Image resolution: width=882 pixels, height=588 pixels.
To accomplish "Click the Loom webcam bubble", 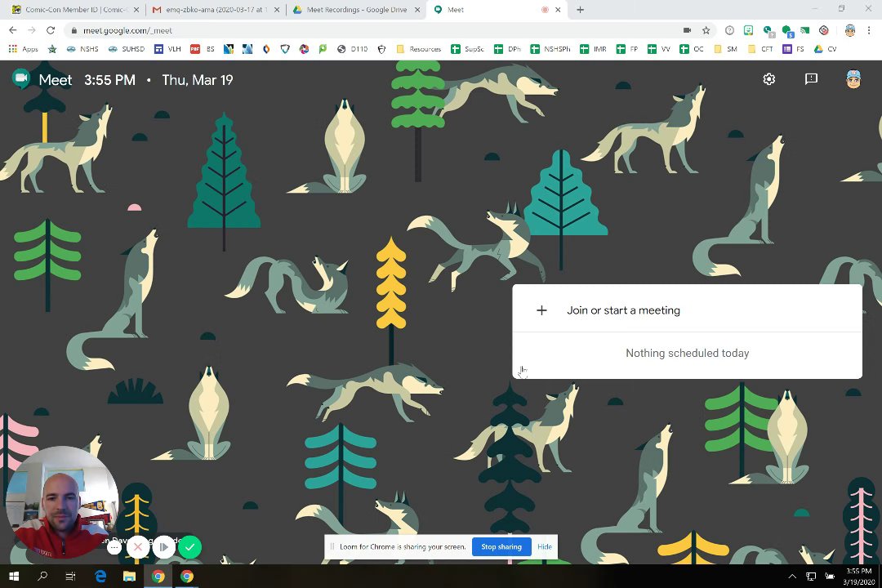I will pyautogui.click(x=61, y=502).
